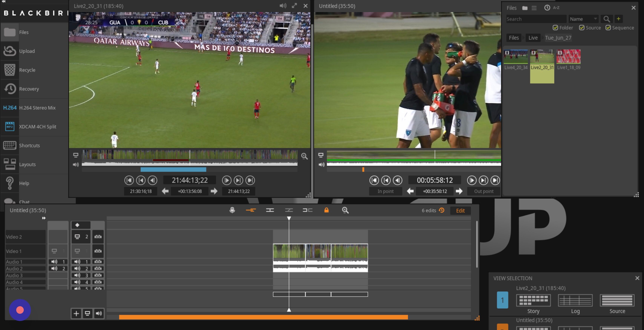Click the Edit button on the timeline

point(460,210)
